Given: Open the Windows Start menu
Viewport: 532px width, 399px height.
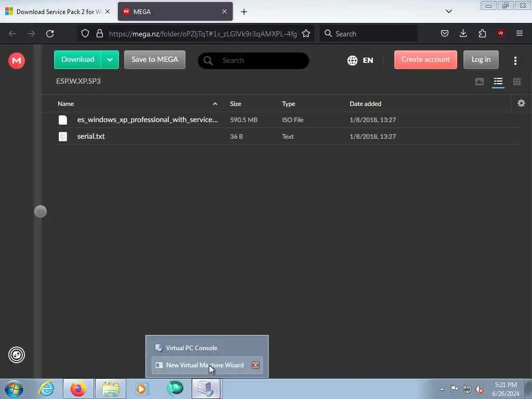Looking at the screenshot, I should 14,389.
